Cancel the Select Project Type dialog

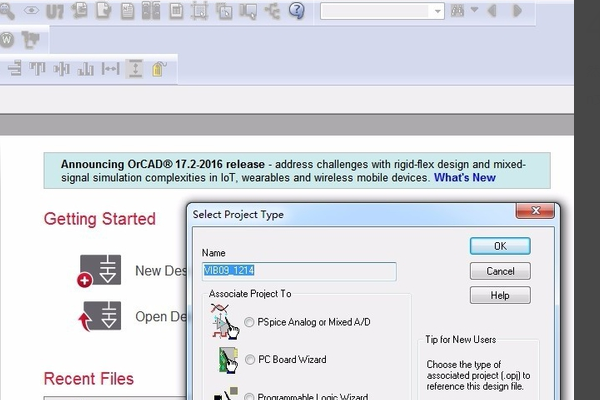[x=500, y=271]
